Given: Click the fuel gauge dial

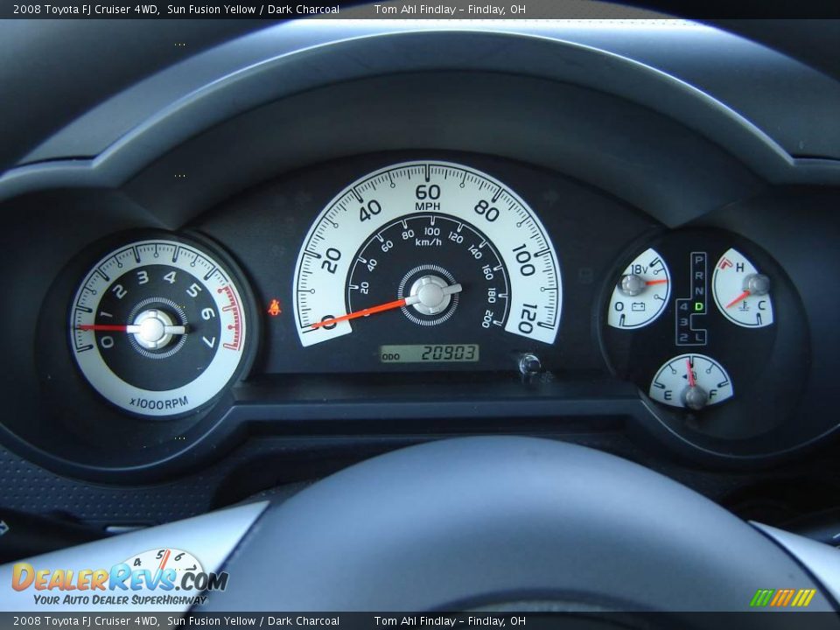Looking at the screenshot, I should [x=691, y=381].
